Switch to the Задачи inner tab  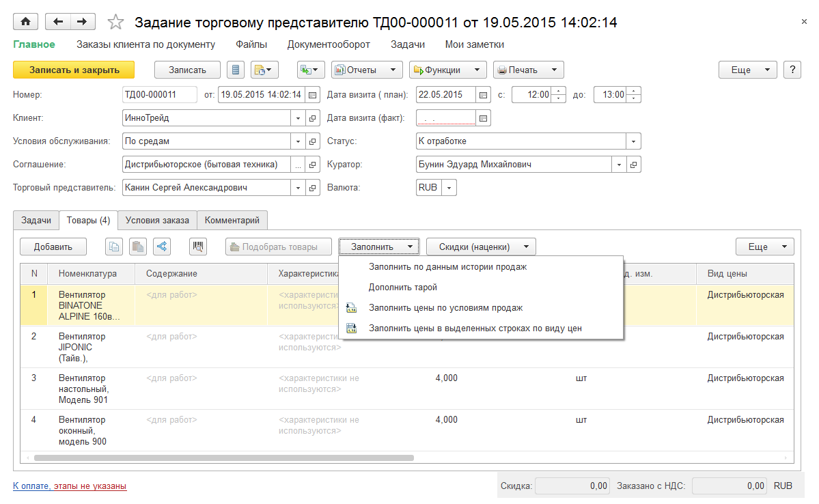tap(36, 221)
